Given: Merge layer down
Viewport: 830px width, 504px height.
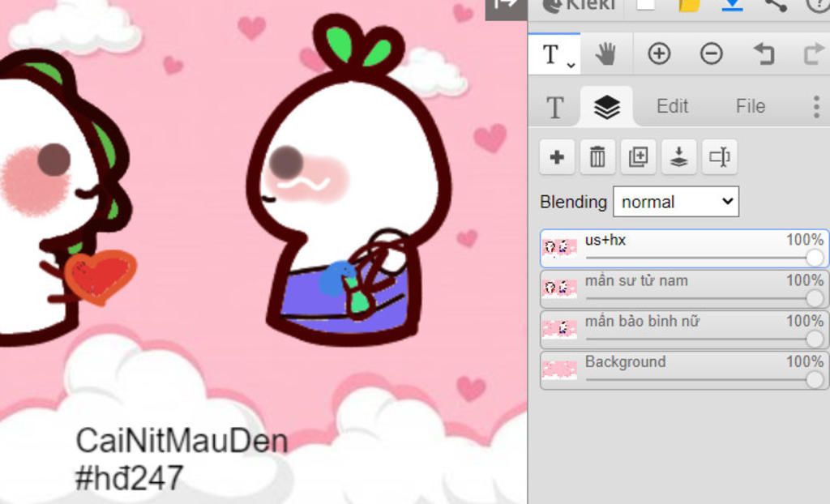Looking at the screenshot, I should tap(679, 156).
